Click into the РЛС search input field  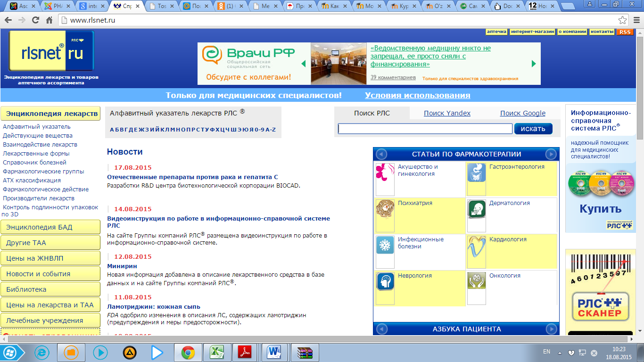coord(425,129)
